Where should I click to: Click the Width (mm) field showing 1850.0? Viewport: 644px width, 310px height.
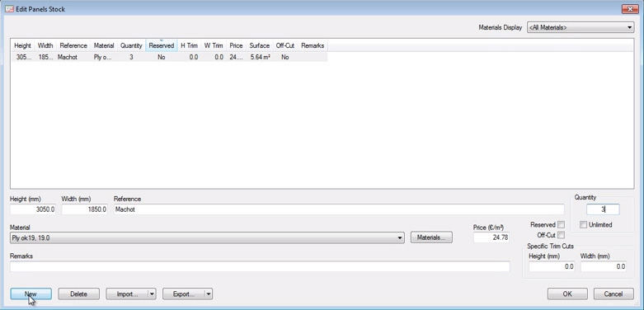[x=85, y=209]
